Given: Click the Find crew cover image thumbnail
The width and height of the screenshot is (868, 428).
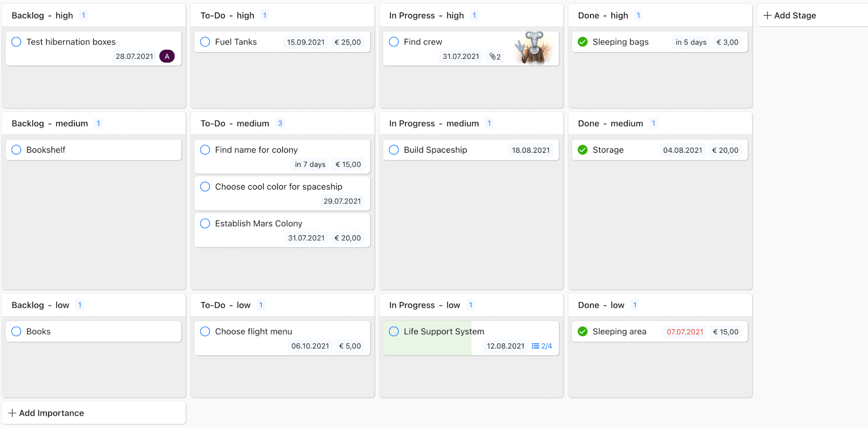Looking at the screenshot, I should tap(534, 48).
